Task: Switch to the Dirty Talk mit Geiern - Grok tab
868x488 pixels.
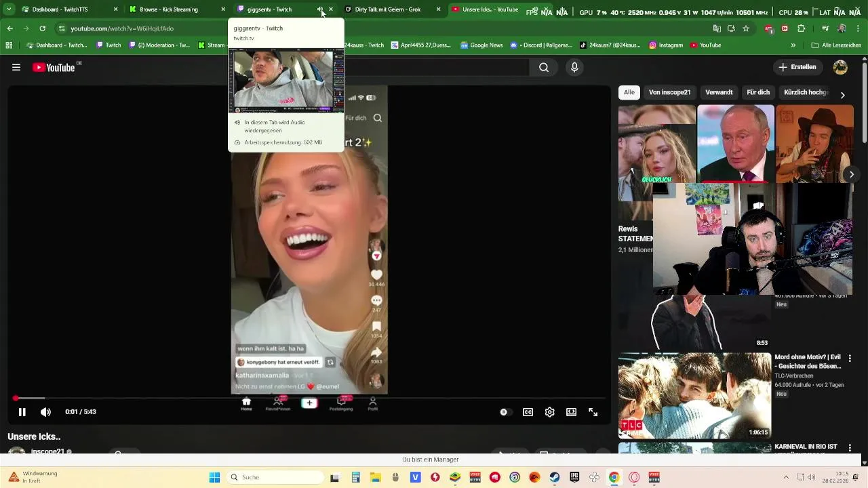Action: 388,9
